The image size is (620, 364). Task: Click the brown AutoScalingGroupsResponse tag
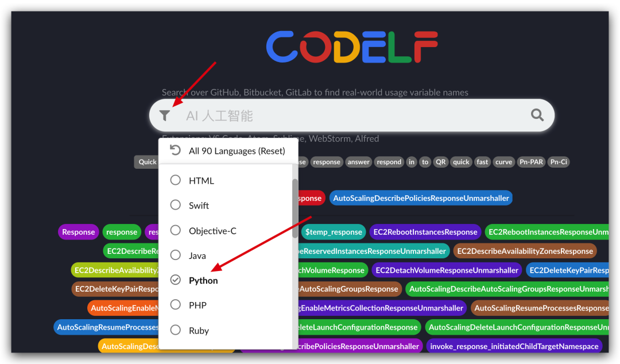point(350,289)
